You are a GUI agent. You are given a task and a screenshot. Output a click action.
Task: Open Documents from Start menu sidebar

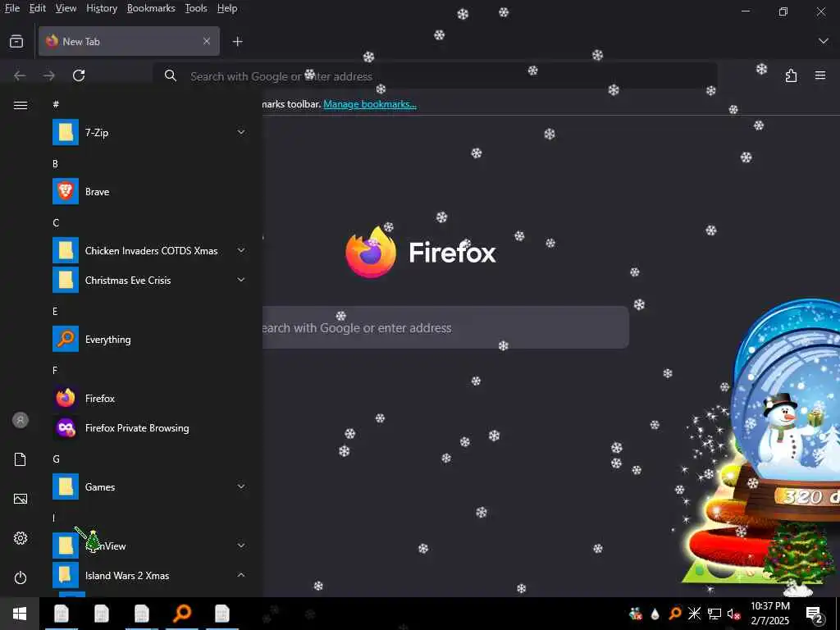(21, 459)
